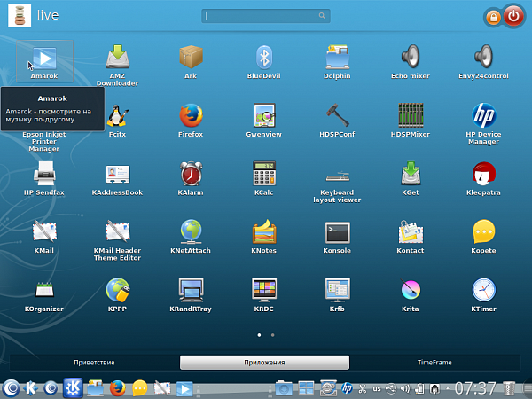Launch Fcitx input method
Screen dimensions: 532x399
click(x=117, y=120)
